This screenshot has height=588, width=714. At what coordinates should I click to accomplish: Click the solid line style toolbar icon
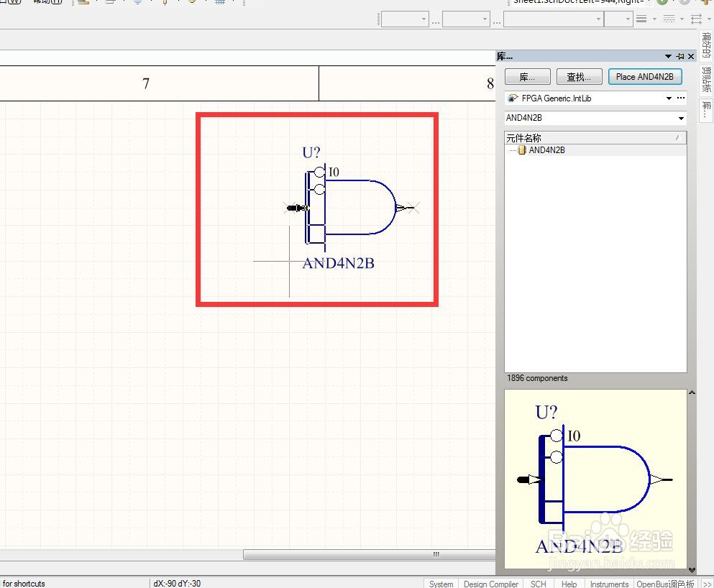click(x=641, y=19)
